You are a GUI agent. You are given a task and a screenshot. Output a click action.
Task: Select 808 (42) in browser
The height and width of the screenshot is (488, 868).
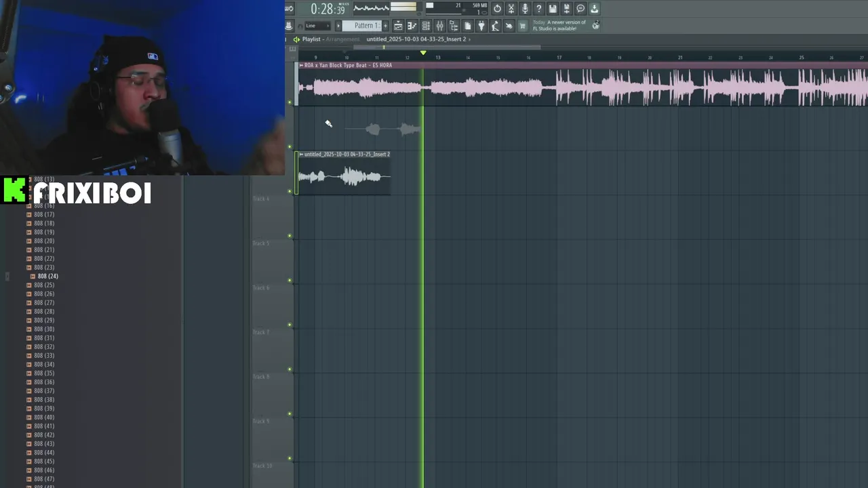[44, 434]
